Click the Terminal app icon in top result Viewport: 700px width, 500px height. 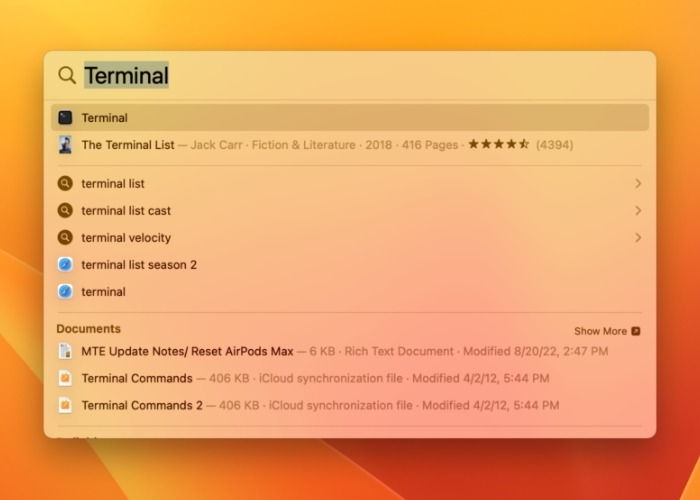(x=65, y=118)
